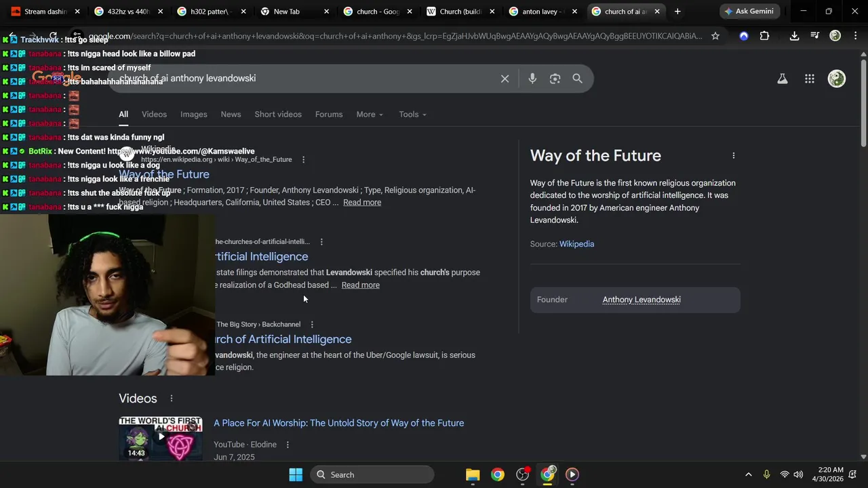Open Church of Artificial Intelligence Backchannel result
The width and height of the screenshot is (868, 488).
click(283, 340)
